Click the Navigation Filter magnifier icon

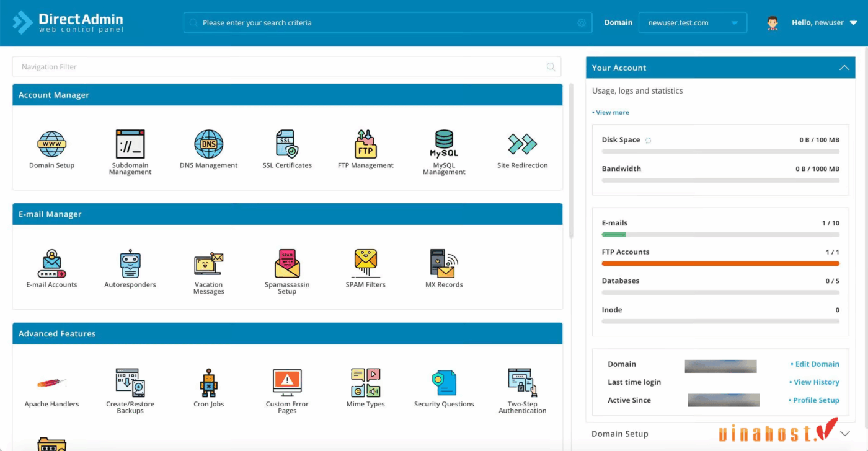(551, 67)
